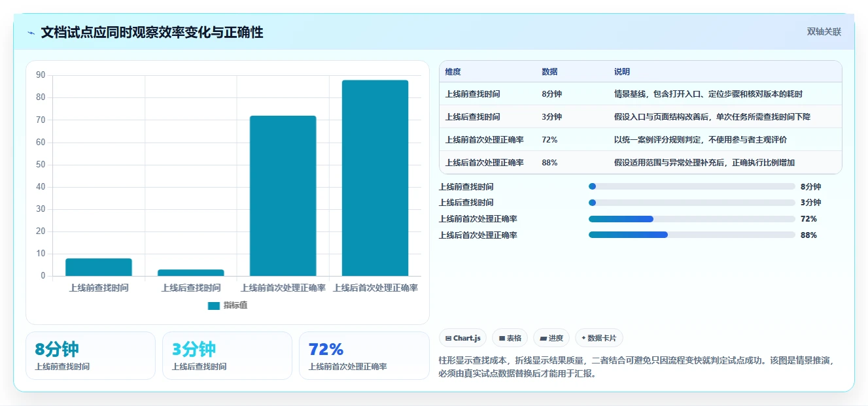The width and height of the screenshot is (868, 406).
Task: Click the 72% value beside the progress bar
Action: [808, 219]
